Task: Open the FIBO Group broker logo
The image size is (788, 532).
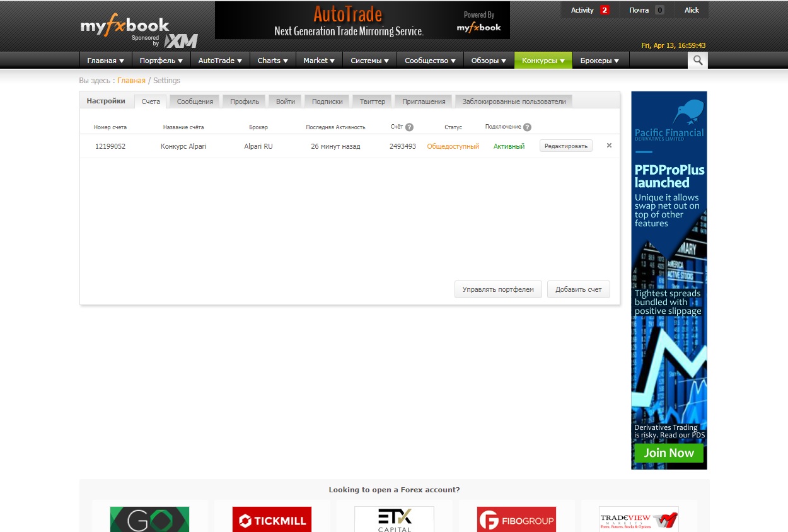Action: 516,519
